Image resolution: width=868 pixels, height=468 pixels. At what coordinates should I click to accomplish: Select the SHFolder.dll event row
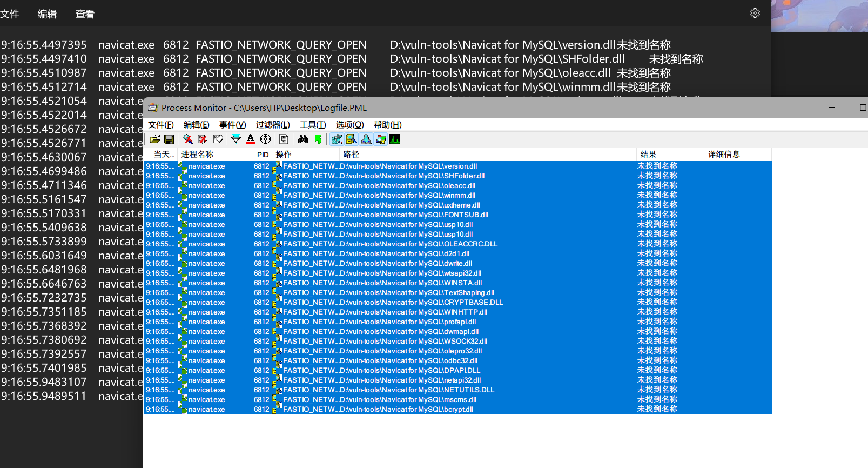click(x=457, y=176)
